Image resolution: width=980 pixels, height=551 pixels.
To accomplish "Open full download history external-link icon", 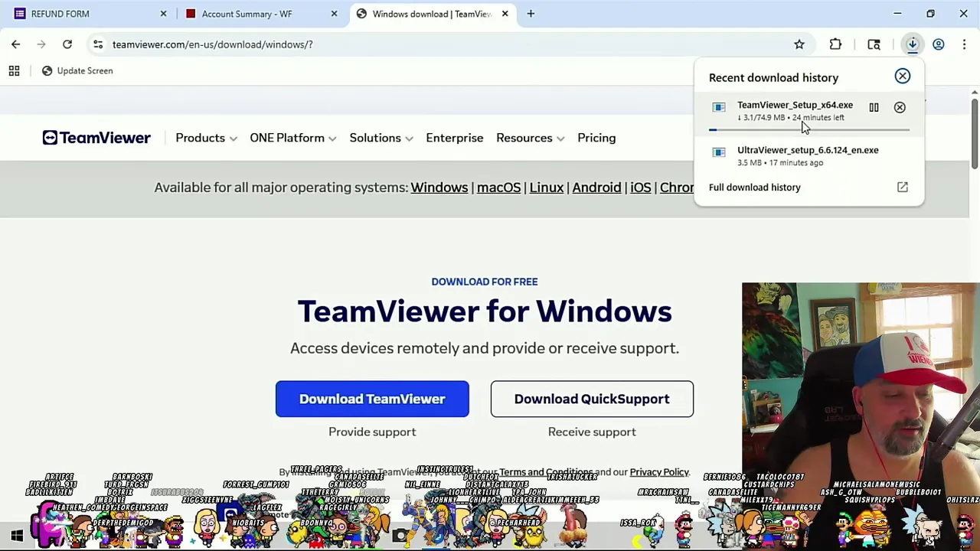I will tap(903, 187).
